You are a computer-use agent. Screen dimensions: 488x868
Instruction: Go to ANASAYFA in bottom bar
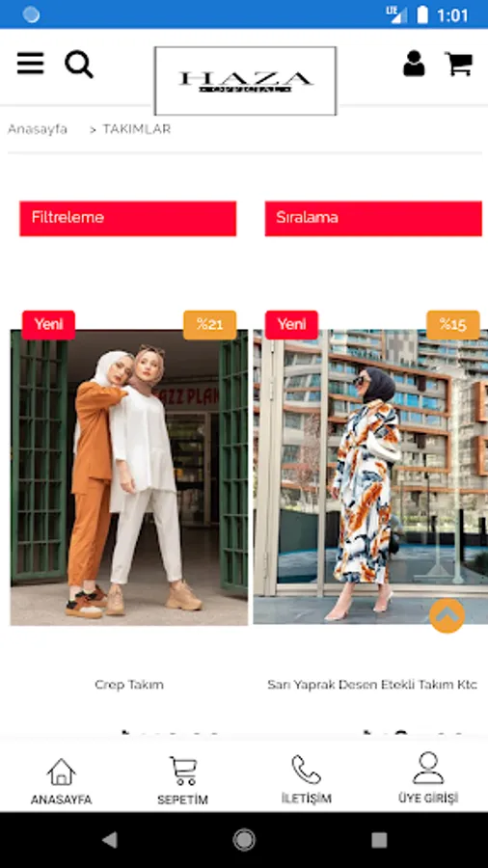click(x=61, y=781)
